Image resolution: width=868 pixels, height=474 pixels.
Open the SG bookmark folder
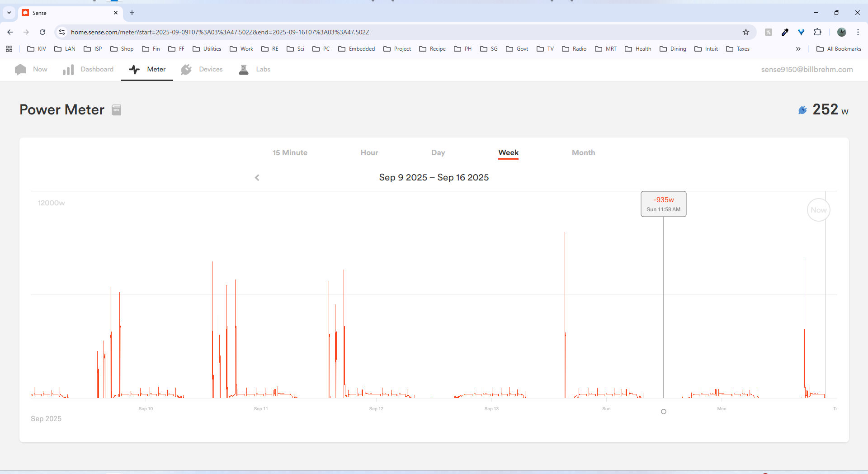[489, 49]
